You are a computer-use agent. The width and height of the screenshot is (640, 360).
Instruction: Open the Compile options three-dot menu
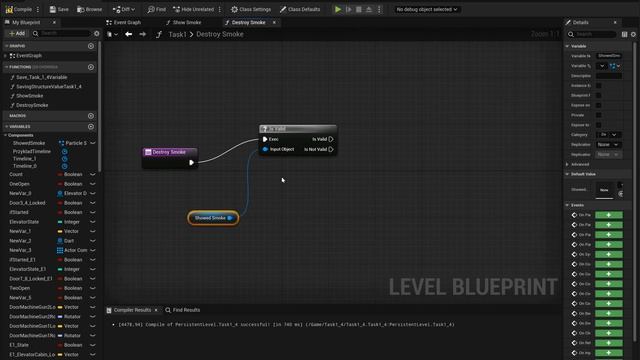pyautogui.click(x=38, y=9)
